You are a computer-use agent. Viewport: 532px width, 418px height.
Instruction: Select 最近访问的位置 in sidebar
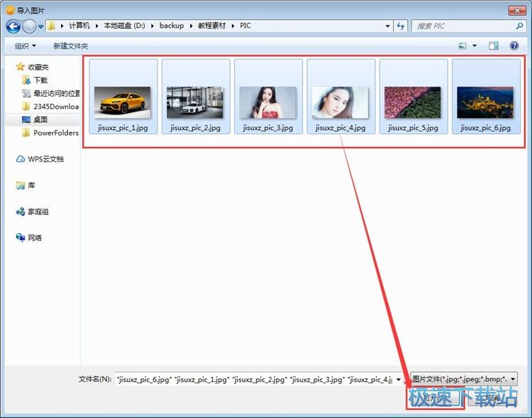pyautogui.click(x=56, y=93)
